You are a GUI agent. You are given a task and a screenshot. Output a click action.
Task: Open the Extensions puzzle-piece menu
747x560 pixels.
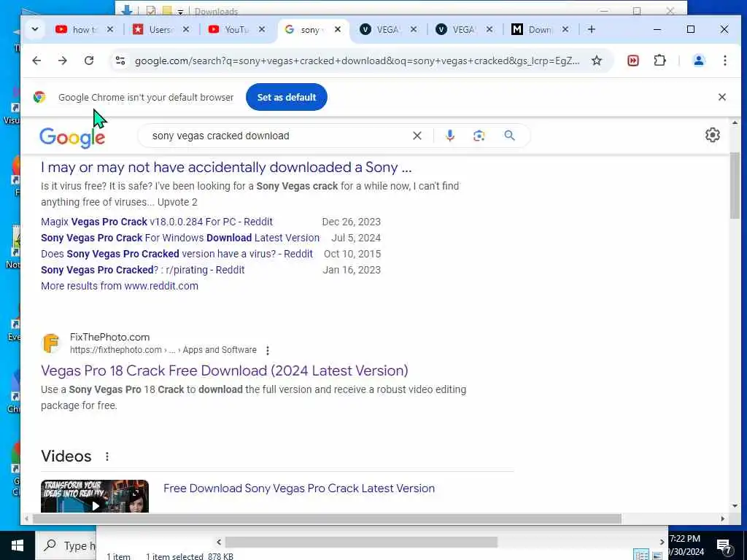[x=659, y=61]
